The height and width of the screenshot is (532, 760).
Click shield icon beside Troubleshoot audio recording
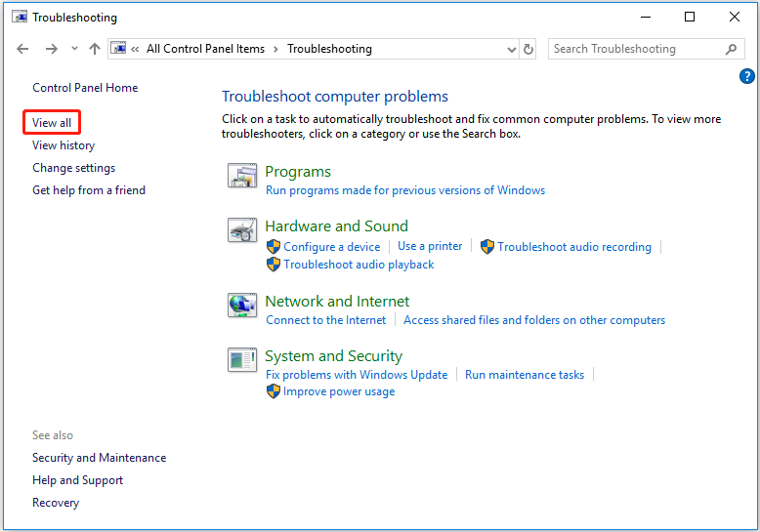487,247
